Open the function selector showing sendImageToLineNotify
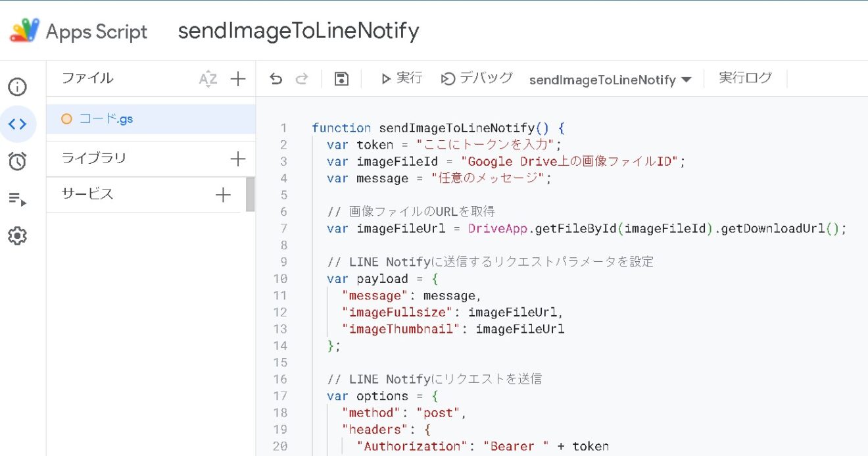The image size is (868, 456). [x=610, y=80]
